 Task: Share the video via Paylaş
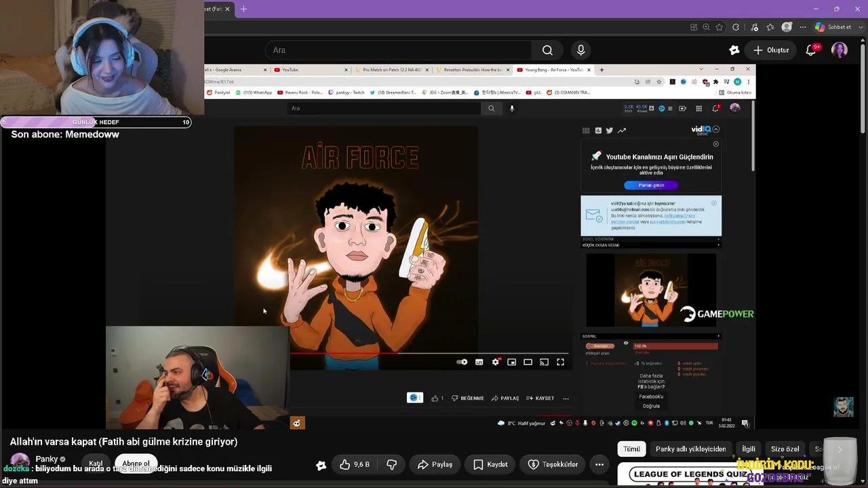pos(435,464)
